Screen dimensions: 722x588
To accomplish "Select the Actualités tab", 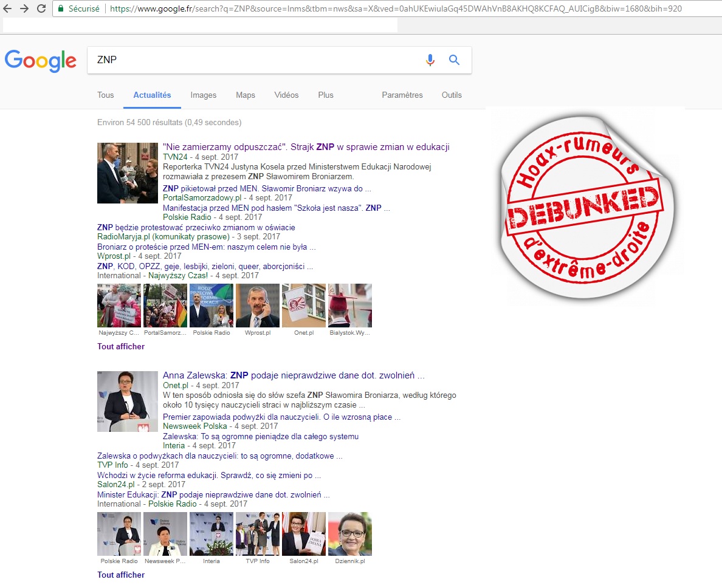I will pos(152,95).
